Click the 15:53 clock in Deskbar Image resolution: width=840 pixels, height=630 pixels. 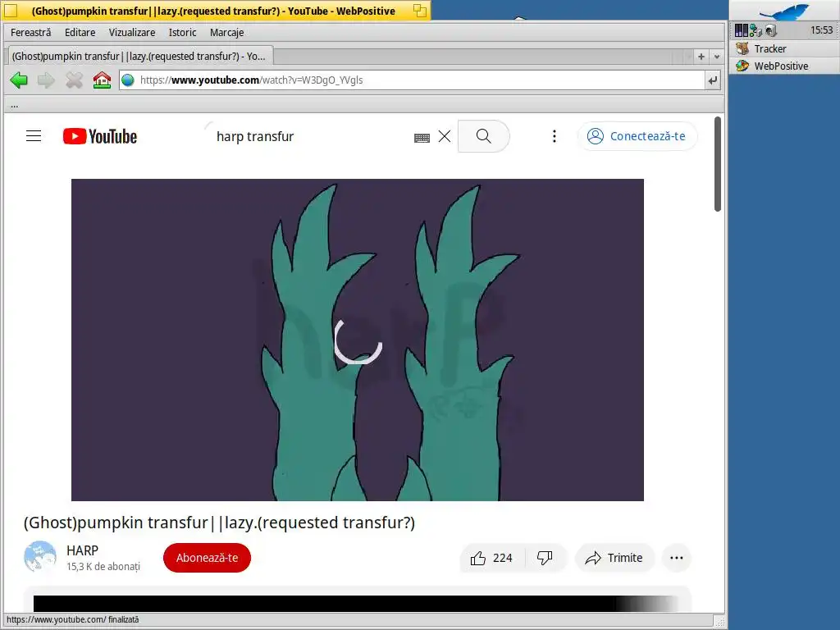click(821, 30)
